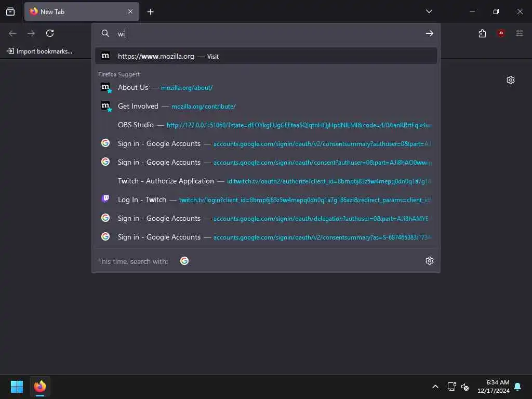This screenshot has width=532, height=399.
Task: Open the About Us mozilla.org bookmark suggestion
Action: coord(266,87)
